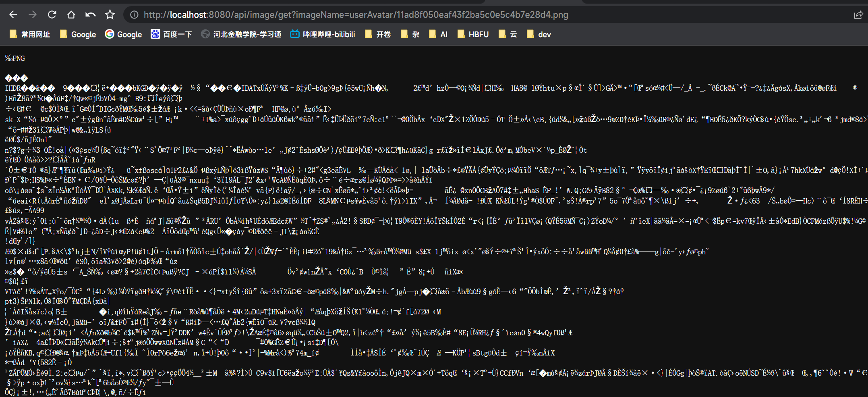Toggle the bookmark star for this page

pos(110,15)
